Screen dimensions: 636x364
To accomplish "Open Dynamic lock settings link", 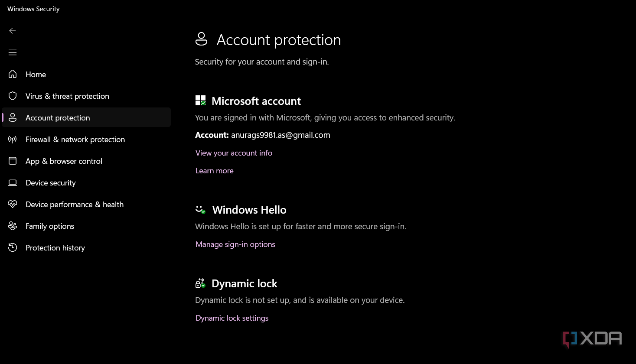I will click(232, 318).
